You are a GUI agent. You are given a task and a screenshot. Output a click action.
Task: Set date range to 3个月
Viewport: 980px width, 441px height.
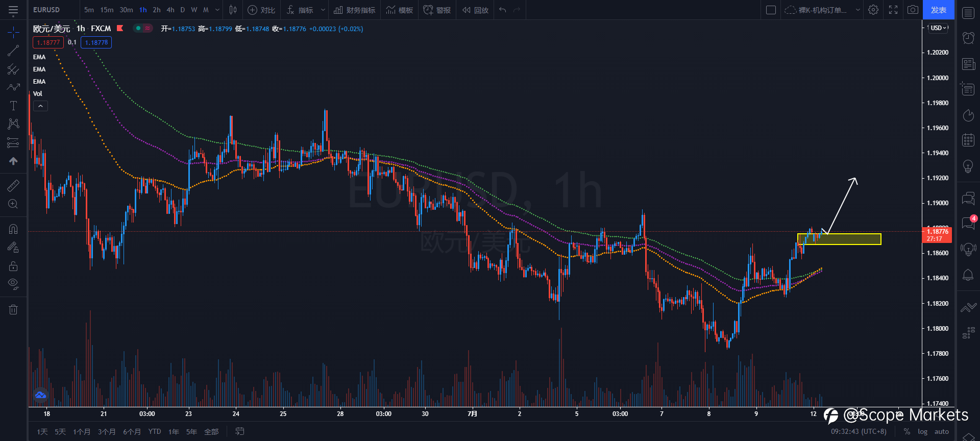107,432
